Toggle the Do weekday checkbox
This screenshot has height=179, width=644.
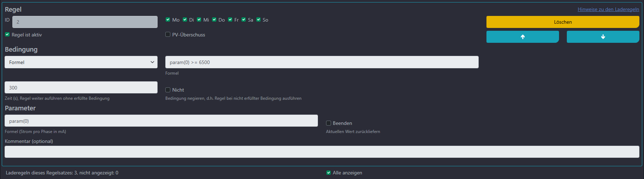(x=214, y=19)
